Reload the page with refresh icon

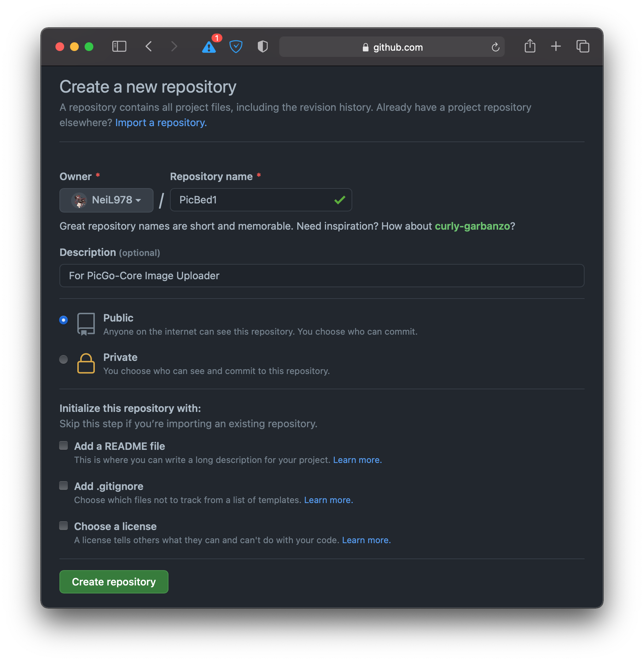(x=495, y=47)
